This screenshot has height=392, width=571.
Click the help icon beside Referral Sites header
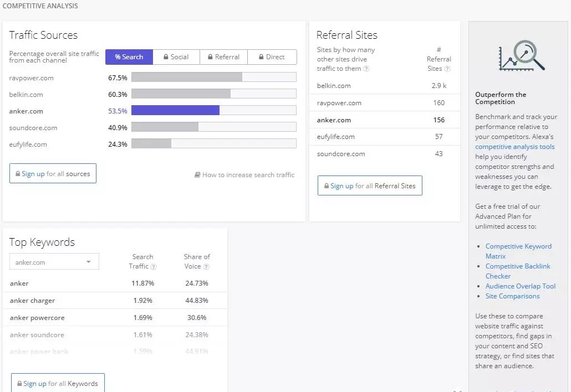(x=447, y=69)
